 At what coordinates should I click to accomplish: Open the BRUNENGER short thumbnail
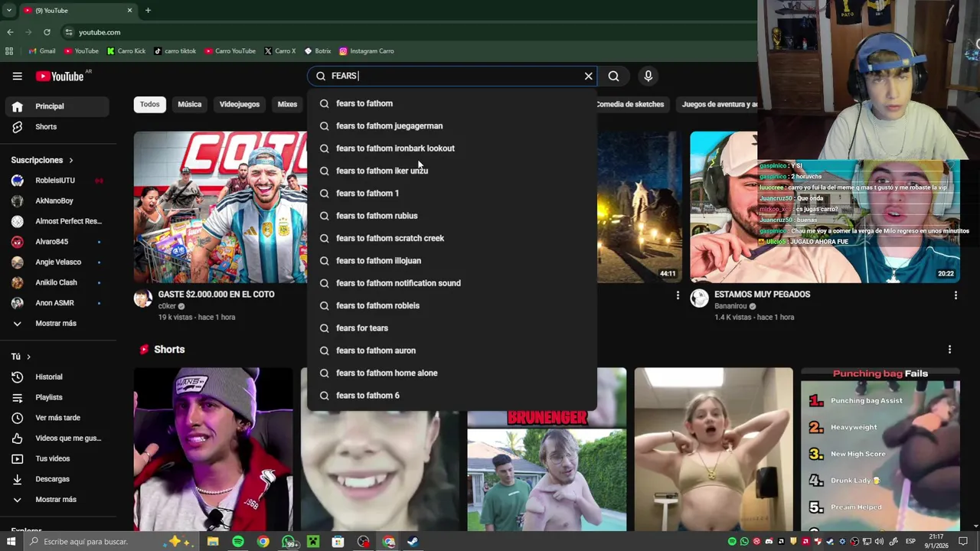pyautogui.click(x=547, y=471)
